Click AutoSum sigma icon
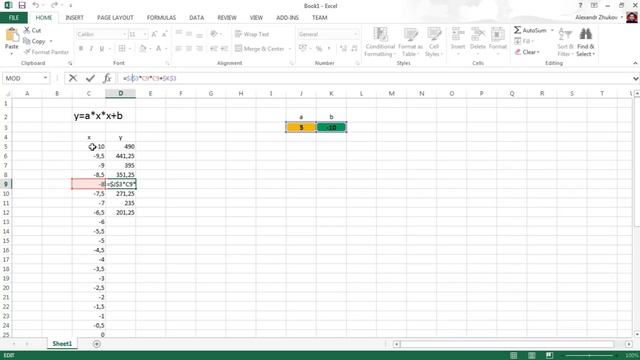The height and width of the screenshot is (360, 640). pos(518,30)
